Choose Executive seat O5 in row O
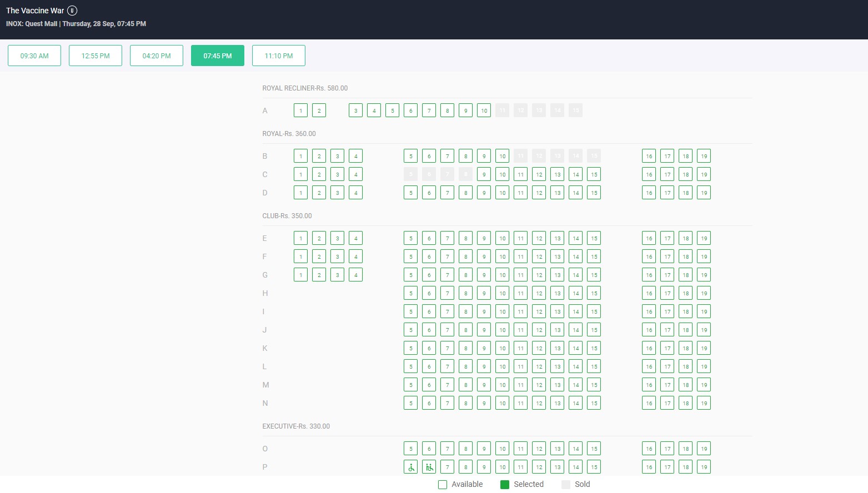Viewport: 868px width, 493px height. click(410, 449)
